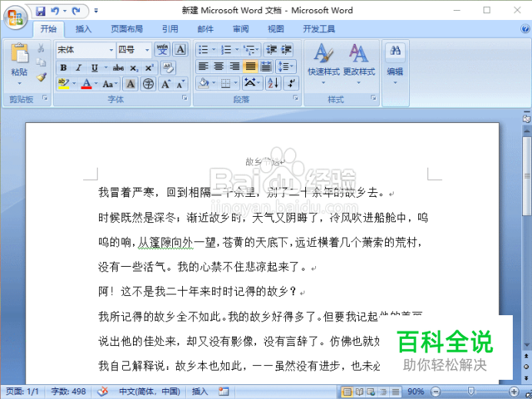This screenshot has height=399, width=532.
Task: Toggle underline formatting
Action: pos(95,68)
